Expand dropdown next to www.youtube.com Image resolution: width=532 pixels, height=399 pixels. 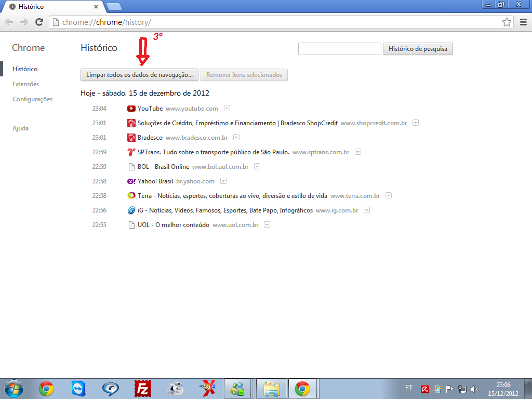[x=227, y=108]
